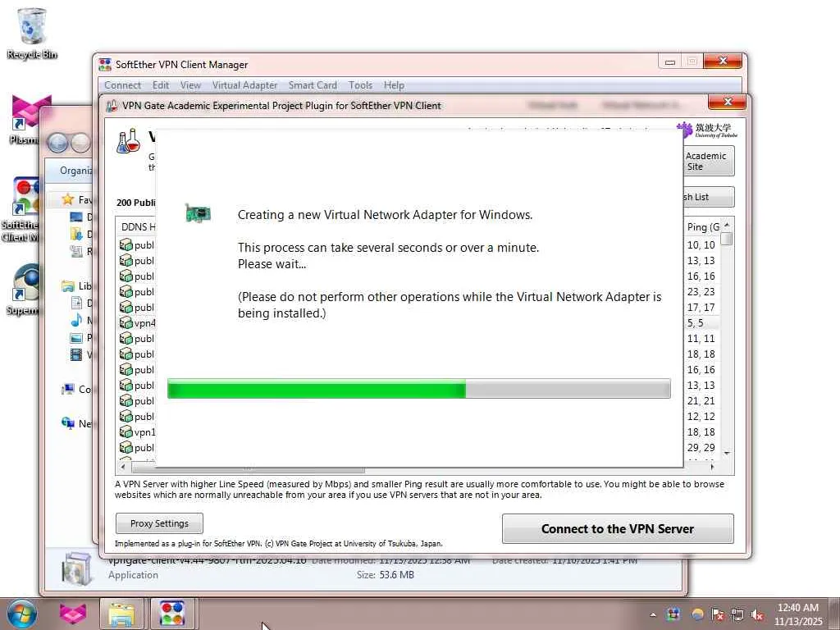Select the row with ping 23, 23

701,292
